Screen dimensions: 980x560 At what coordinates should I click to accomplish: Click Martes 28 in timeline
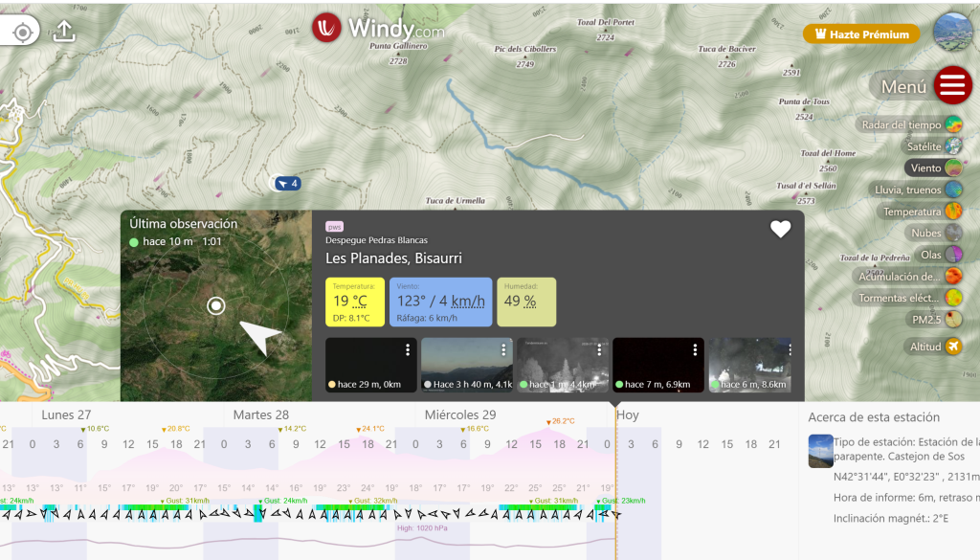click(261, 415)
